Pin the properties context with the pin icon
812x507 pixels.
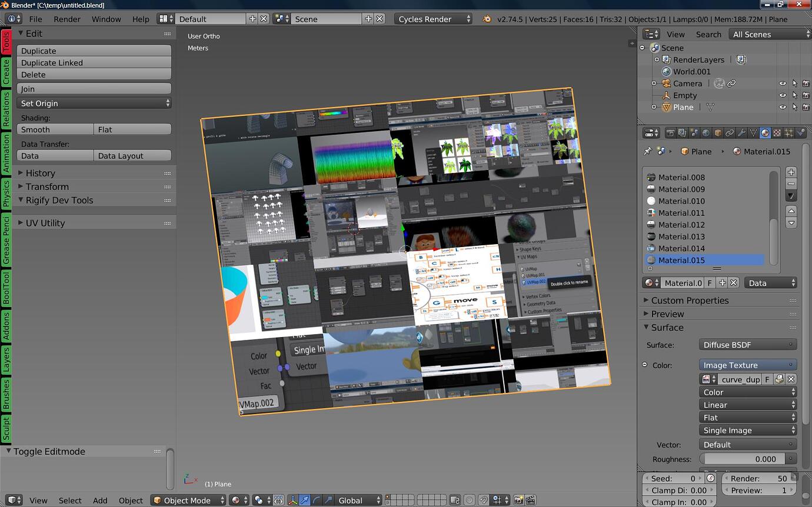(x=648, y=151)
